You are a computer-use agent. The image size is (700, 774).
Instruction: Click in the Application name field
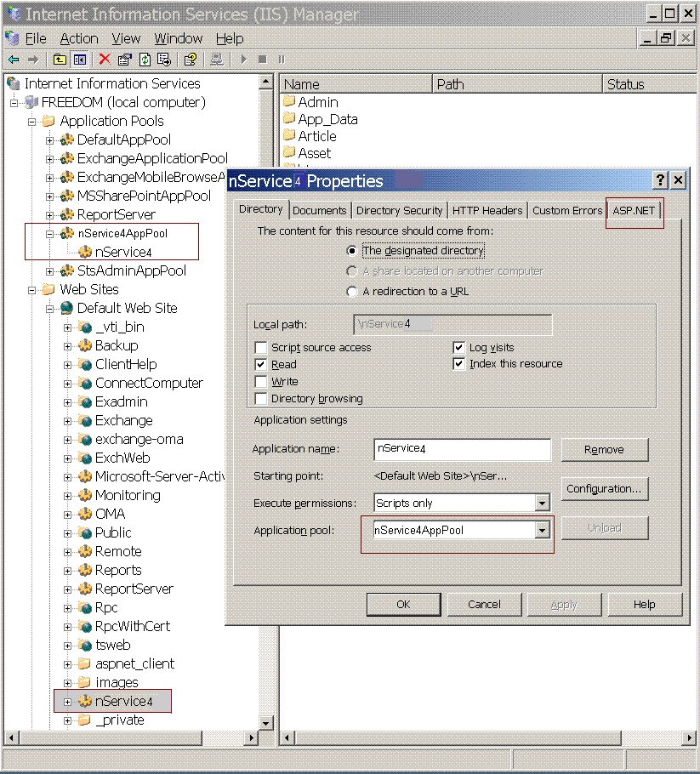(462, 449)
